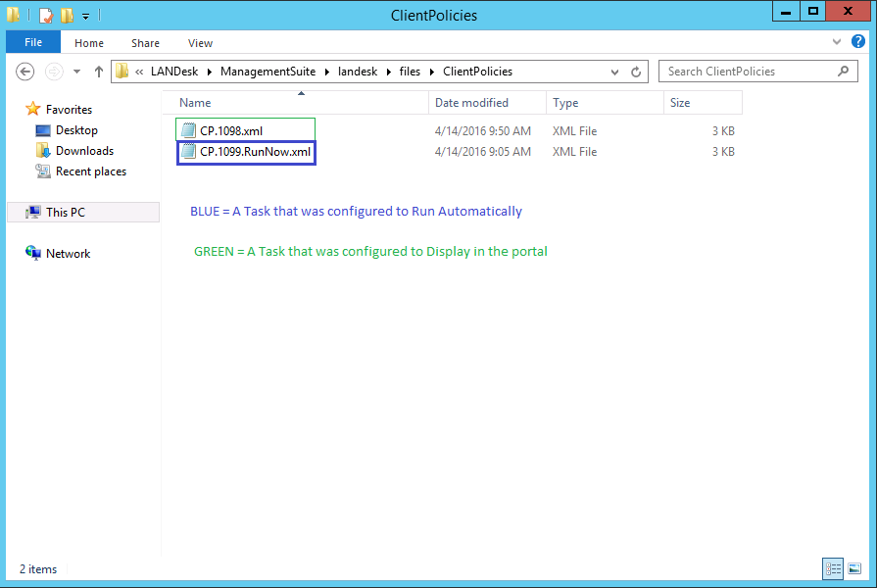Refresh the ClientPolicies folder view

pos(635,71)
